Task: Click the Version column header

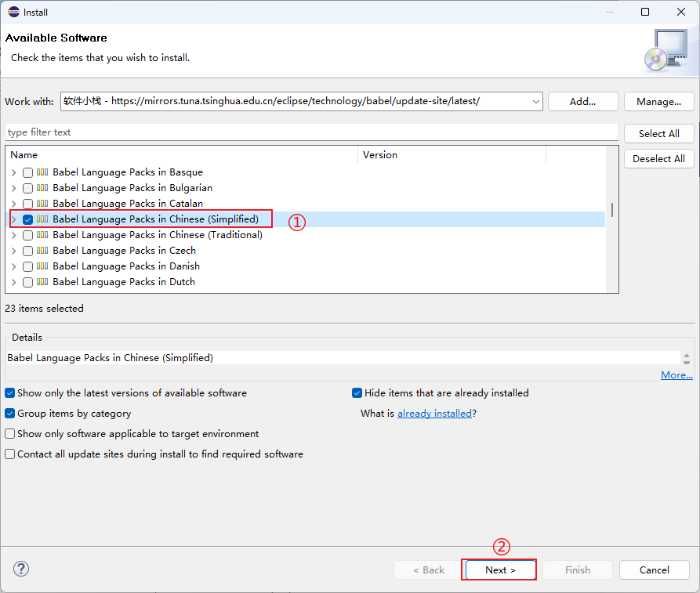Action: (452, 155)
